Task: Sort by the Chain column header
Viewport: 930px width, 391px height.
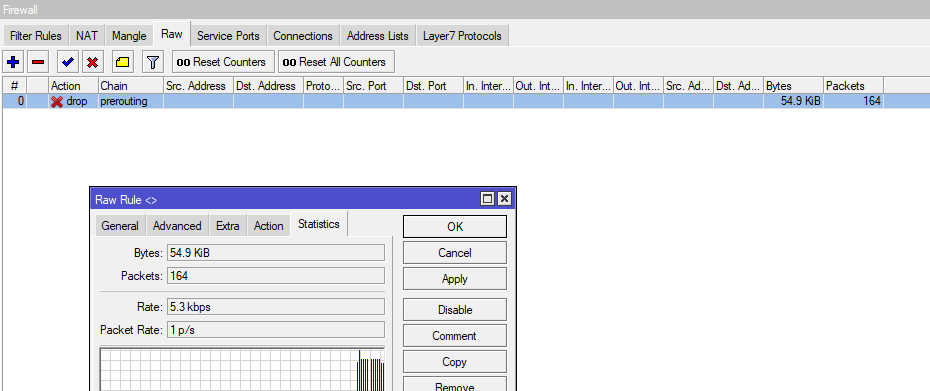Action: (x=130, y=85)
